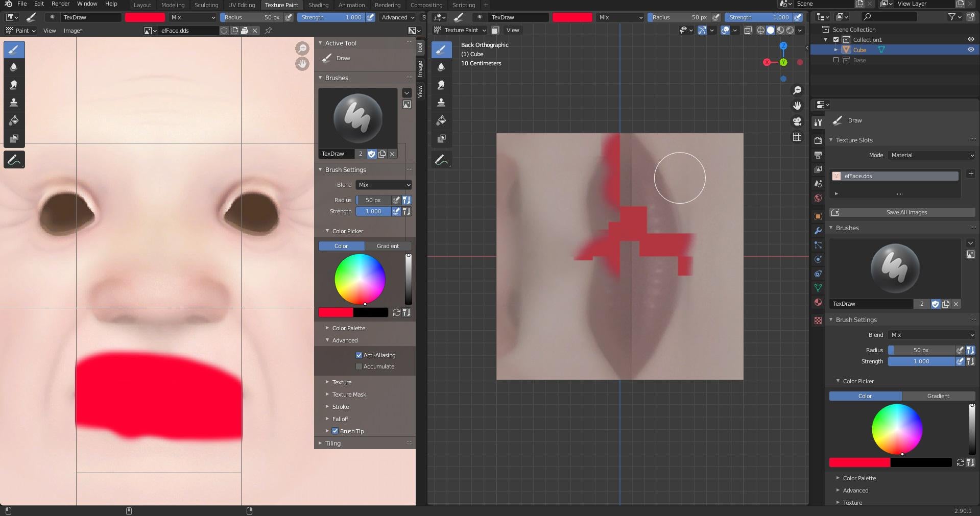Screen dimensions: 980x516
Task: Click Save All Images button
Action: [902, 212]
